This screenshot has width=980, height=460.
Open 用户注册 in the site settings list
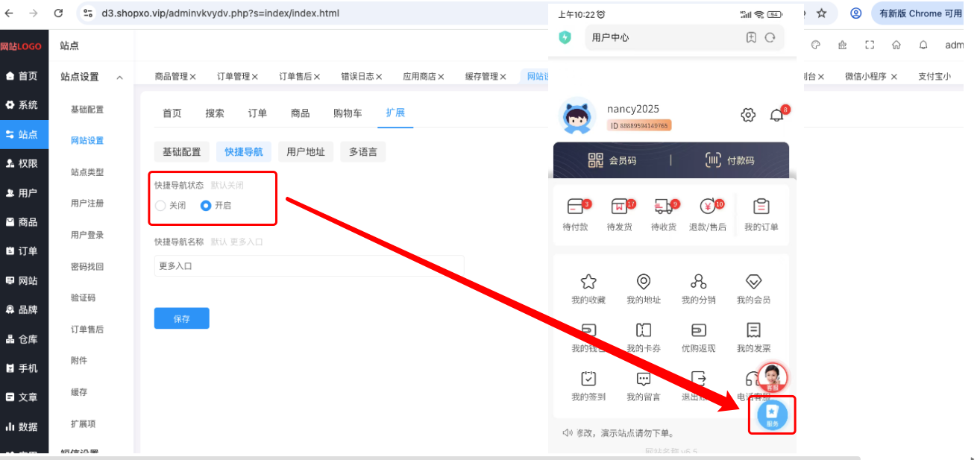click(87, 204)
